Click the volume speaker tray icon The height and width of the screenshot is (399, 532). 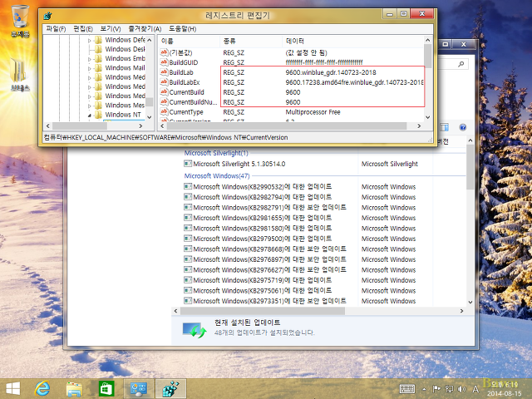[462, 389]
